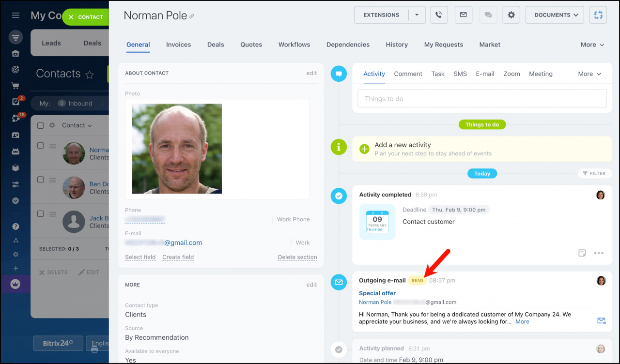Expand More in the activity type row
The image size is (620, 364).
click(x=589, y=74)
